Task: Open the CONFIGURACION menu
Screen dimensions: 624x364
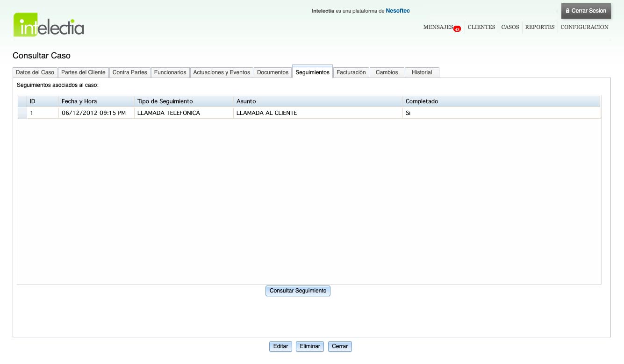Action: coord(584,27)
